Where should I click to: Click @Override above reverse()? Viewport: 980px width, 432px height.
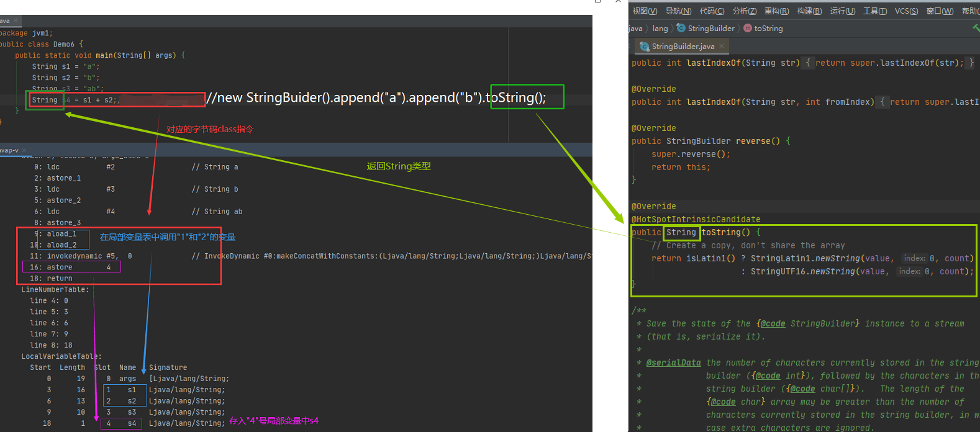coord(654,128)
